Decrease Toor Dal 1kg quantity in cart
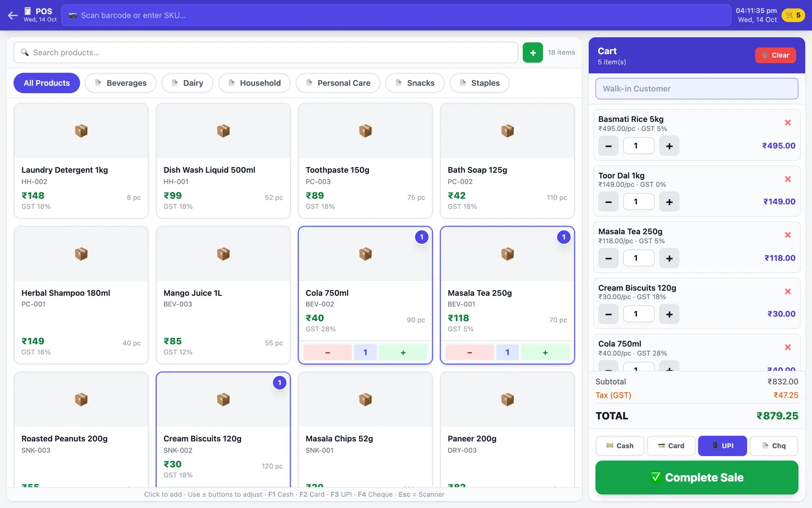 pyautogui.click(x=608, y=202)
